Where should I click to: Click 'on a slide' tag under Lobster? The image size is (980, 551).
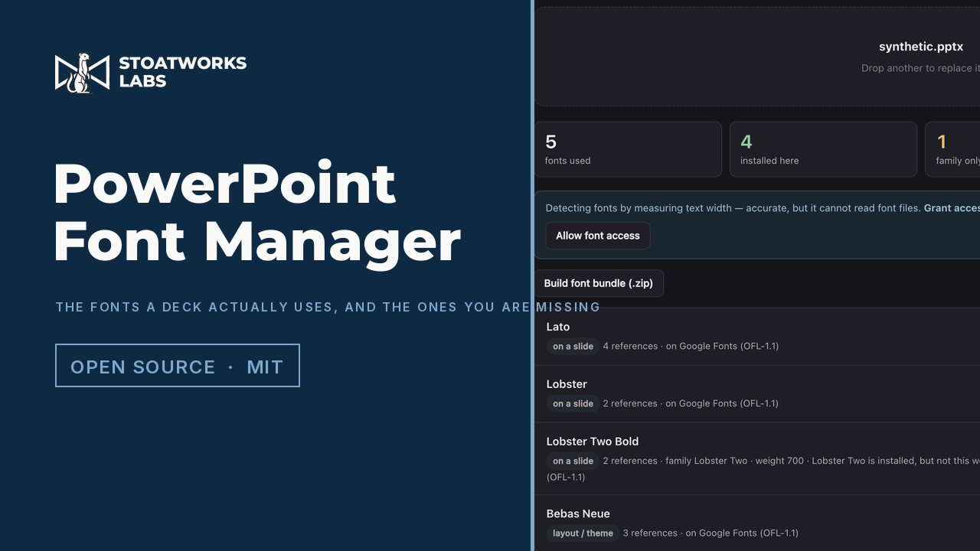click(573, 404)
